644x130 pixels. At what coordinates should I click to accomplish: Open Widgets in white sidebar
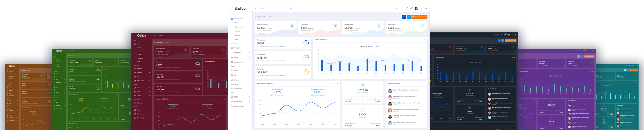237,48
